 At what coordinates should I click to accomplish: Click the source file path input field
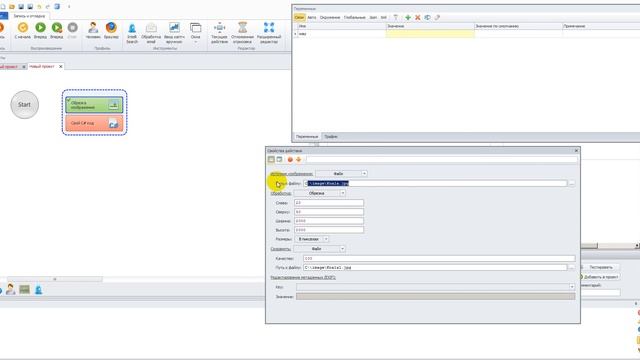pyautogui.click(x=435, y=183)
